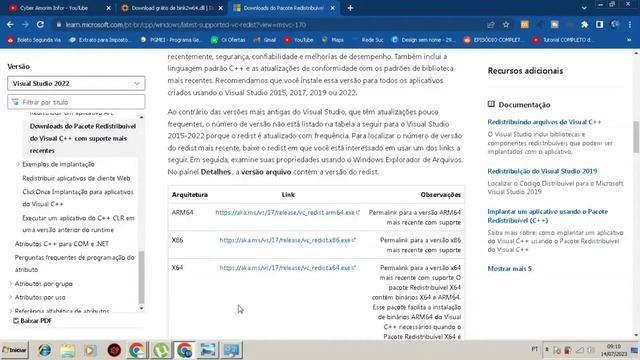
Task: Open the YouTube bookmark
Action: tap(299, 40)
